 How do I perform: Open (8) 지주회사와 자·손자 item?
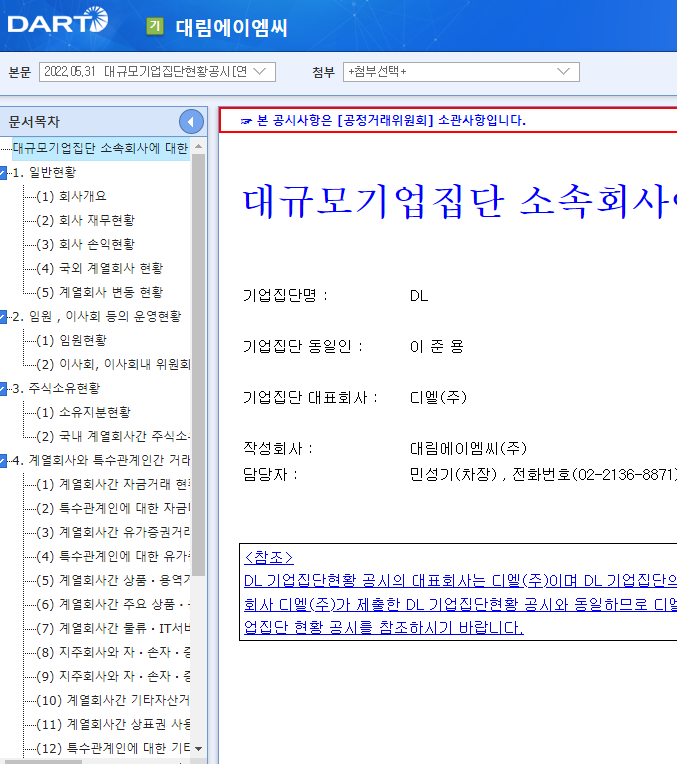pyautogui.click(x=113, y=652)
